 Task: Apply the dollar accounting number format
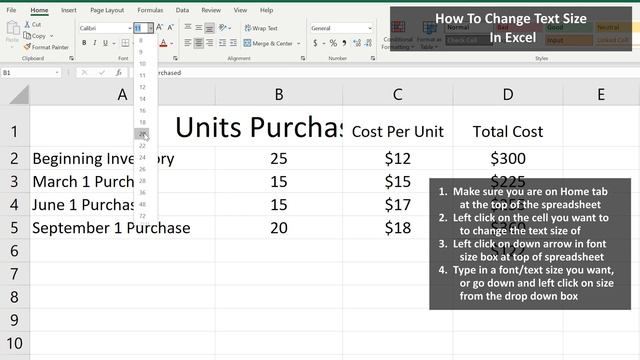315,43
